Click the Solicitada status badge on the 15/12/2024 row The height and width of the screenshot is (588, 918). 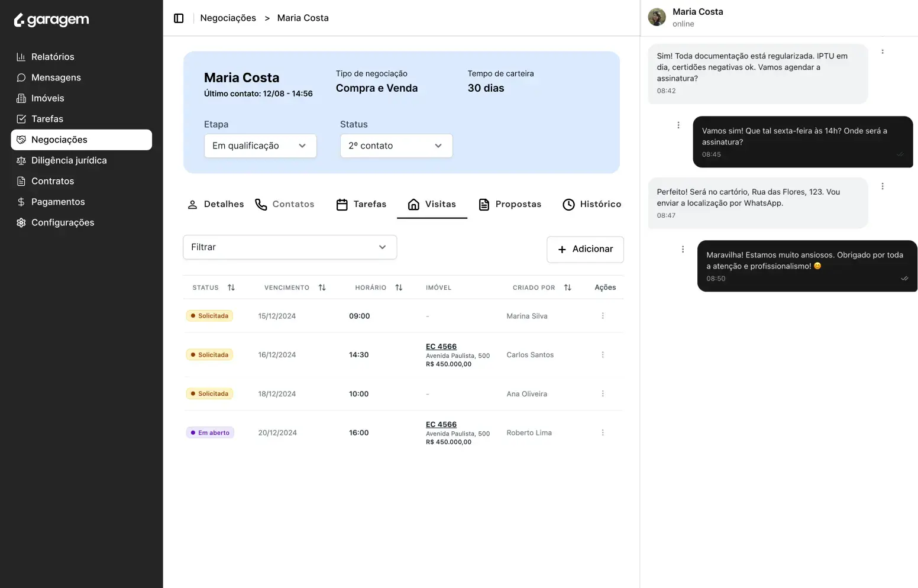pos(209,315)
